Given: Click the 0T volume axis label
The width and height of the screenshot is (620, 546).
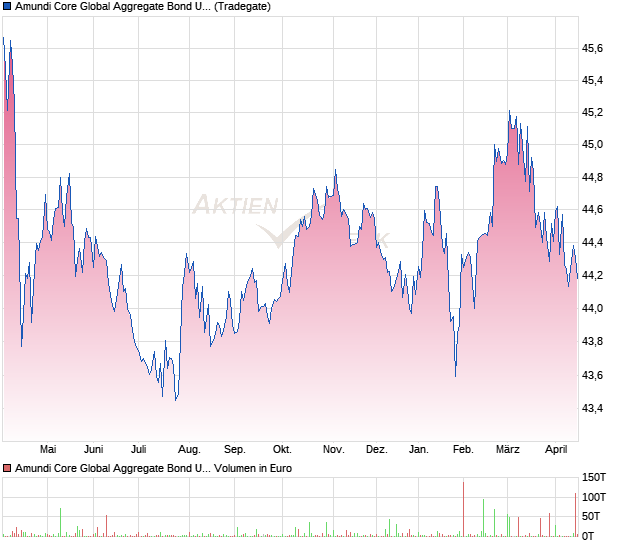Looking at the screenshot, I should (588, 536).
